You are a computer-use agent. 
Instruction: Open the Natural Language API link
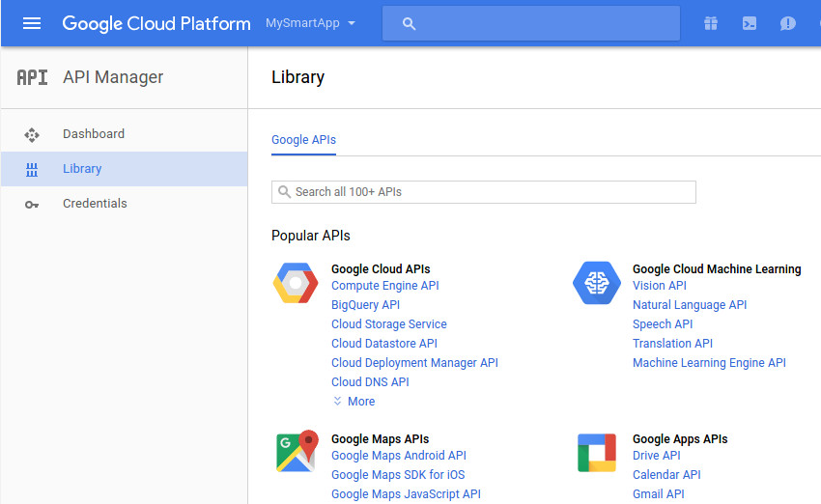690,304
